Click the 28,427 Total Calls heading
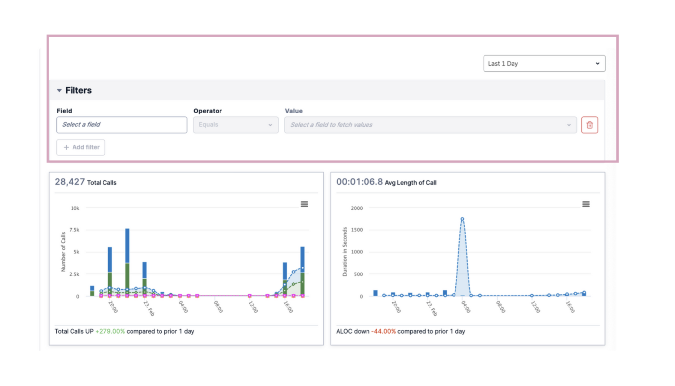This screenshot has width=675, height=386. (86, 182)
